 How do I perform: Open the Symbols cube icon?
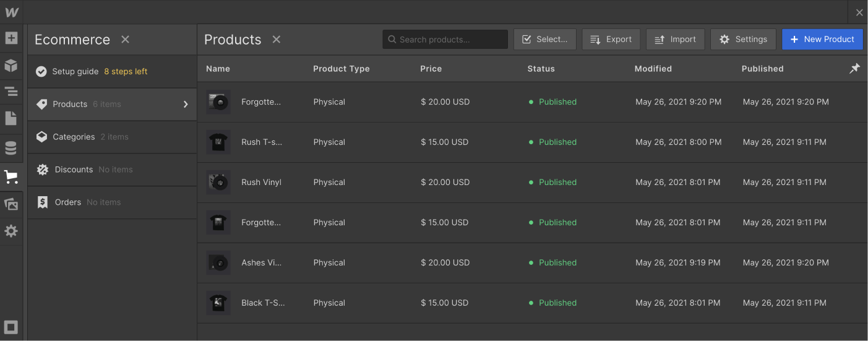tap(11, 66)
